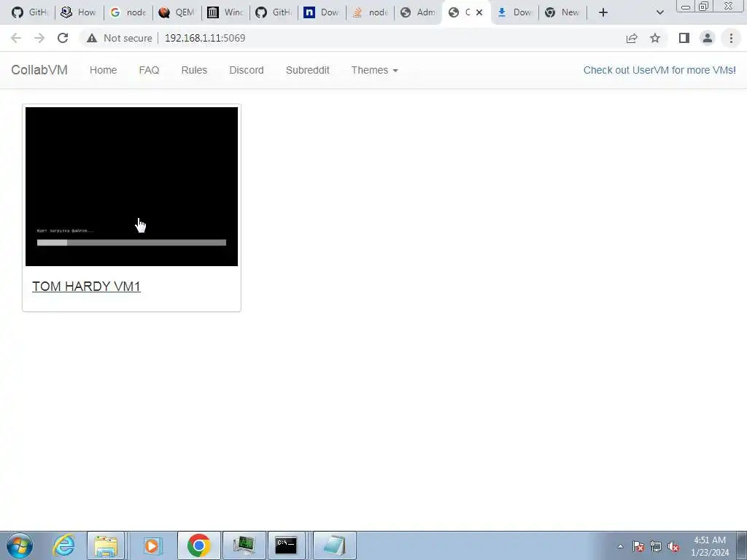Switch to the Winc archive tab

(225, 12)
